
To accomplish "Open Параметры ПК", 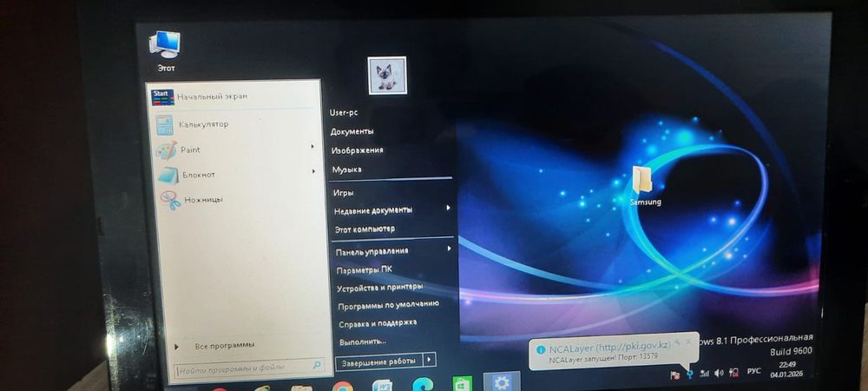I will 365,269.
